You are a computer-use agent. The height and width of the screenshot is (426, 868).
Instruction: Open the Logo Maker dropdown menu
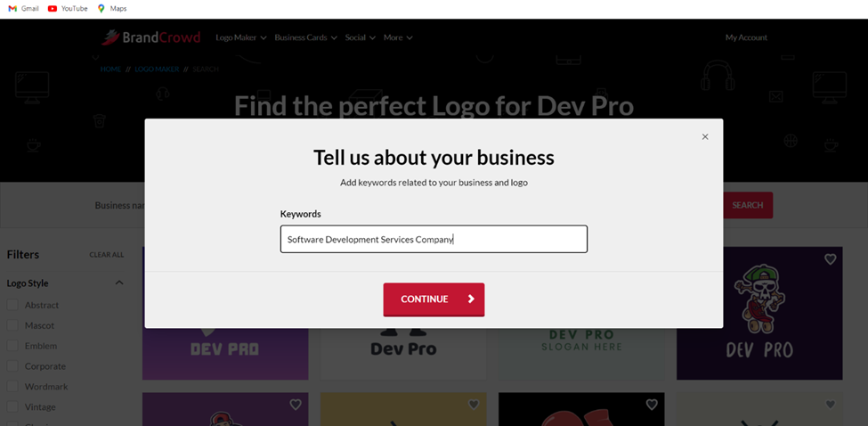240,37
